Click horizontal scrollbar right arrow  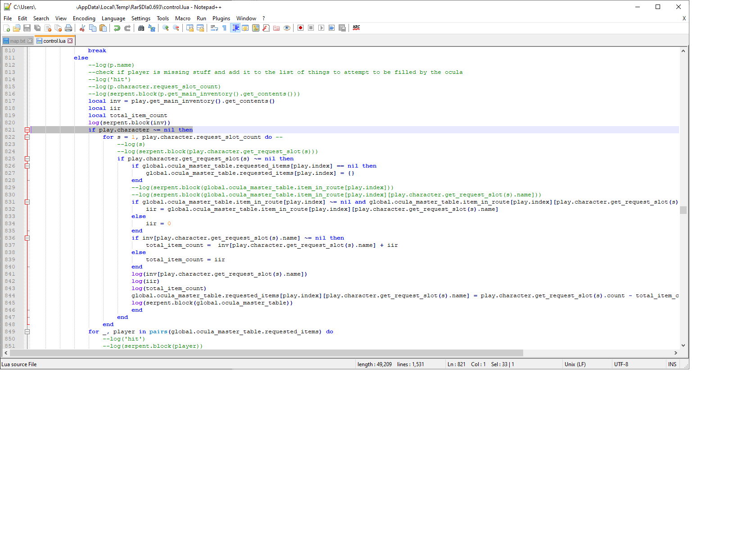[675, 353]
